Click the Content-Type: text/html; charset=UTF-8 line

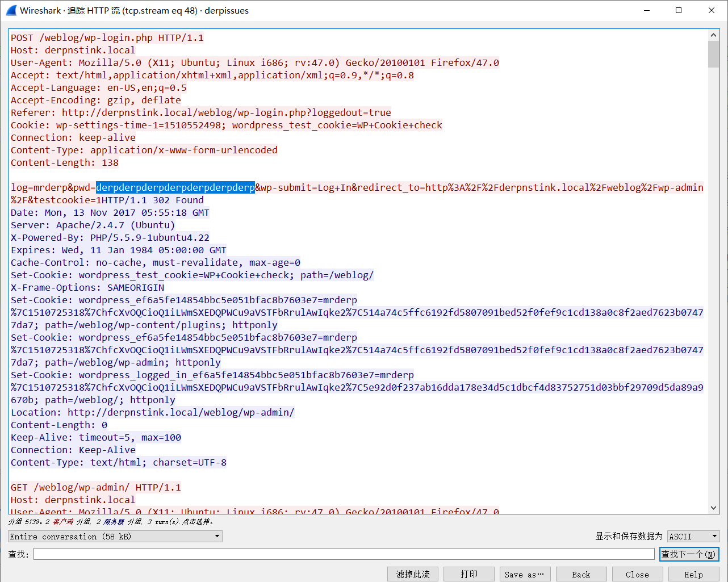[119, 463]
